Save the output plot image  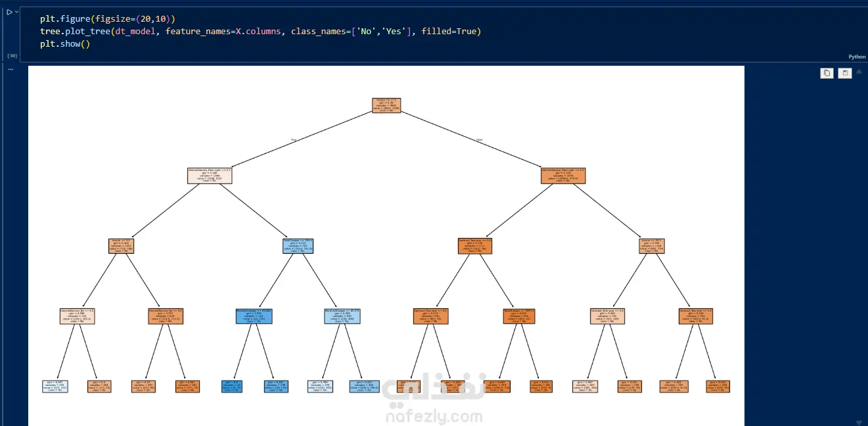coord(845,73)
